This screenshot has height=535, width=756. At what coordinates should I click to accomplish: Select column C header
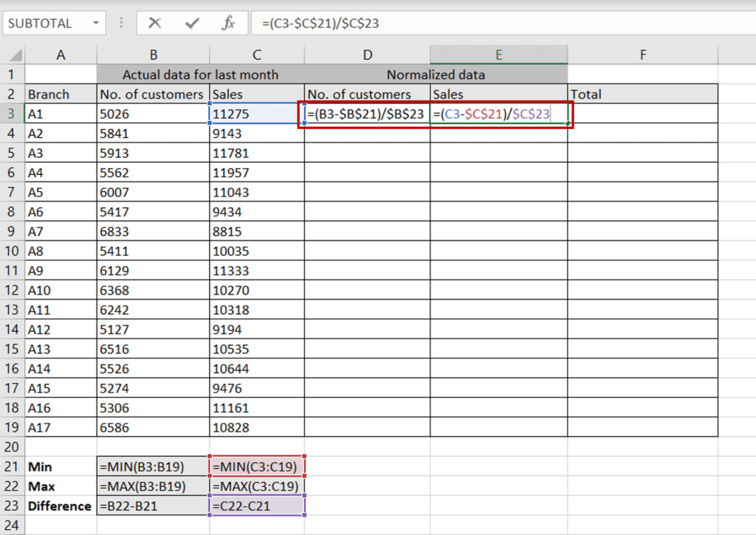coord(257,55)
